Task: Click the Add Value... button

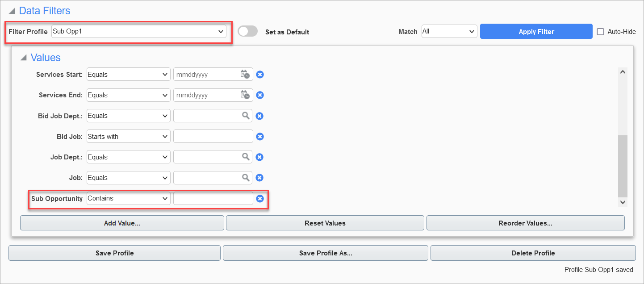Action: (x=122, y=223)
